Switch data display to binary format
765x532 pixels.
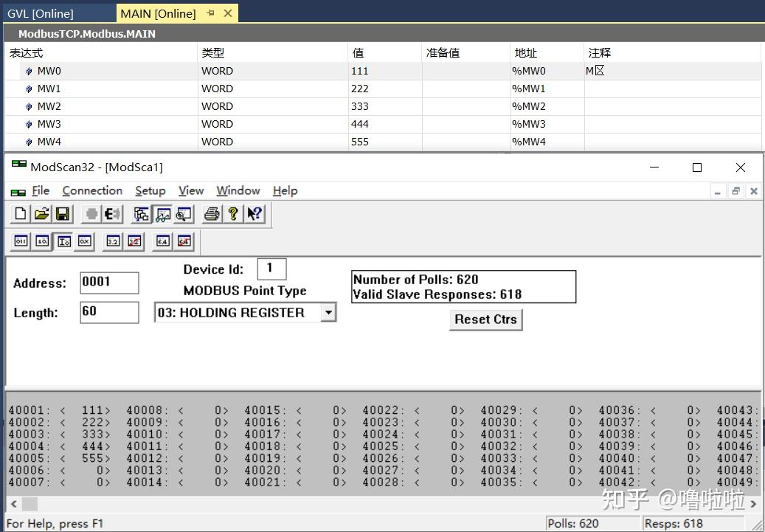20,241
